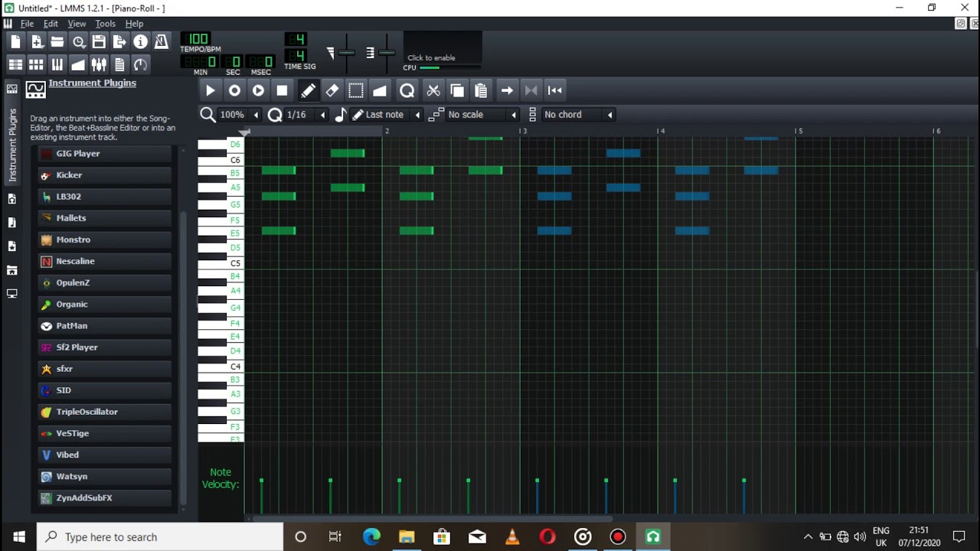980x551 pixels.
Task: Click the My Presets sidebar icon
Action: pyautogui.click(x=12, y=246)
